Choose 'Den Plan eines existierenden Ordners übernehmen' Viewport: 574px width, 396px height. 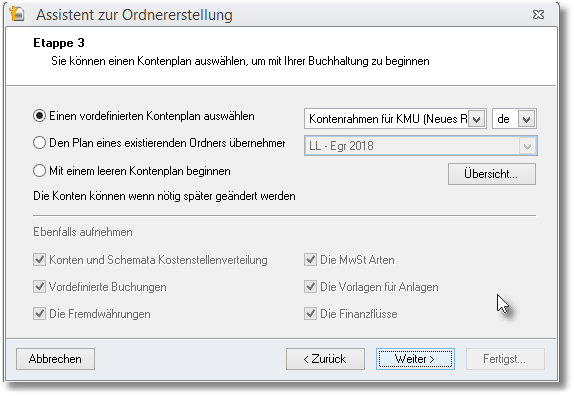pyautogui.click(x=39, y=143)
